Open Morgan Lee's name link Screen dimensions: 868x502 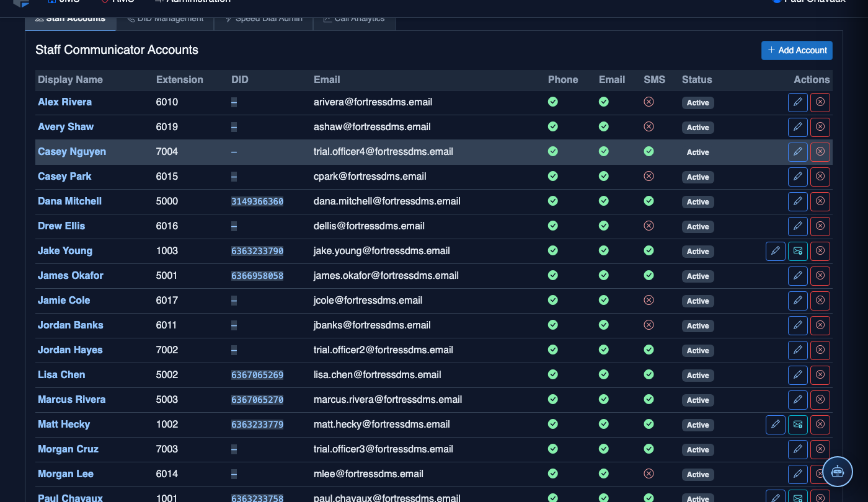coord(66,473)
